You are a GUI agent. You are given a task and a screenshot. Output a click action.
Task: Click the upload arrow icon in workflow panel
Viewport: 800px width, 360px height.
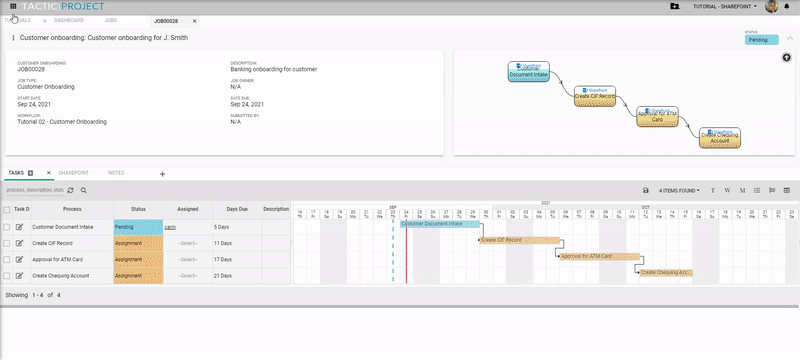(x=787, y=58)
